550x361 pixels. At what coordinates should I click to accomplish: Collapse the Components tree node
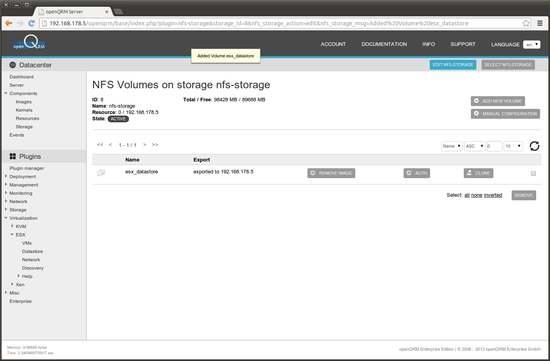pyautogui.click(x=6, y=93)
